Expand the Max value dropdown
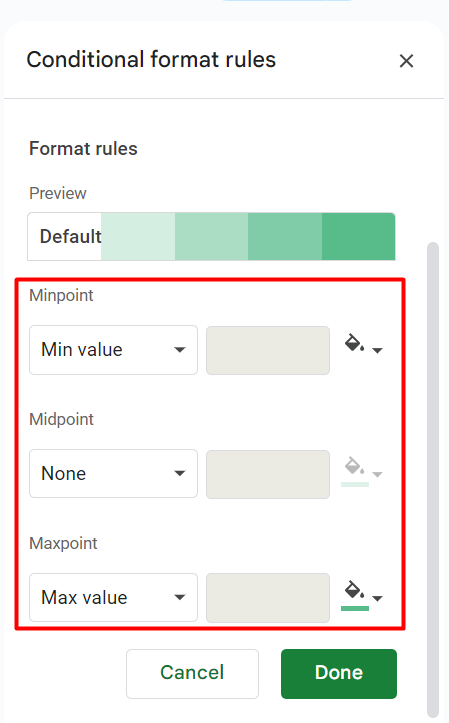 pyautogui.click(x=113, y=598)
